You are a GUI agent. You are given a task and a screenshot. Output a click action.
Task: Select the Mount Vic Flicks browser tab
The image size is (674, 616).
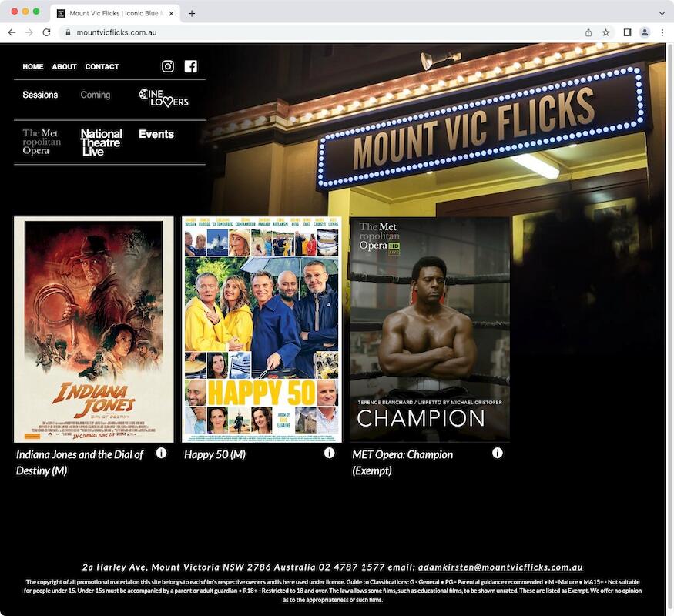[116, 13]
